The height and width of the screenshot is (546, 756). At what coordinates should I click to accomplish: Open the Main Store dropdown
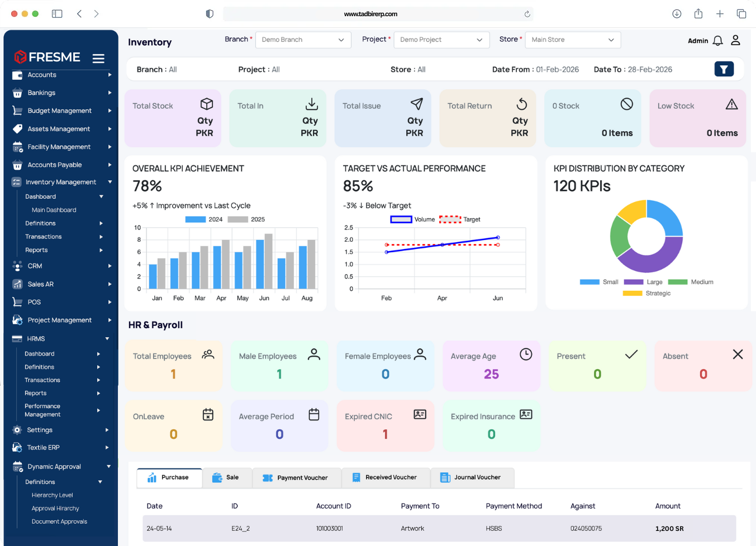click(x=572, y=40)
